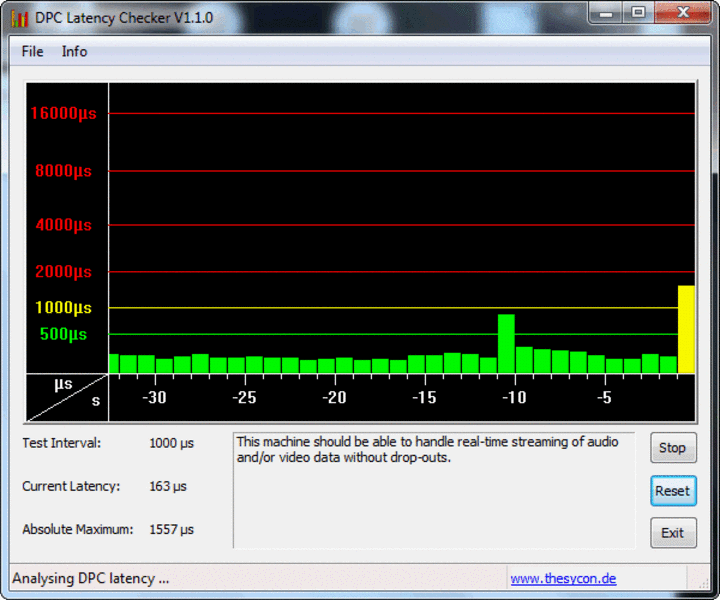Viewport: 720px width, 600px height.
Task: Click the tall green spike bar near -10
Action: pos(506,343)
